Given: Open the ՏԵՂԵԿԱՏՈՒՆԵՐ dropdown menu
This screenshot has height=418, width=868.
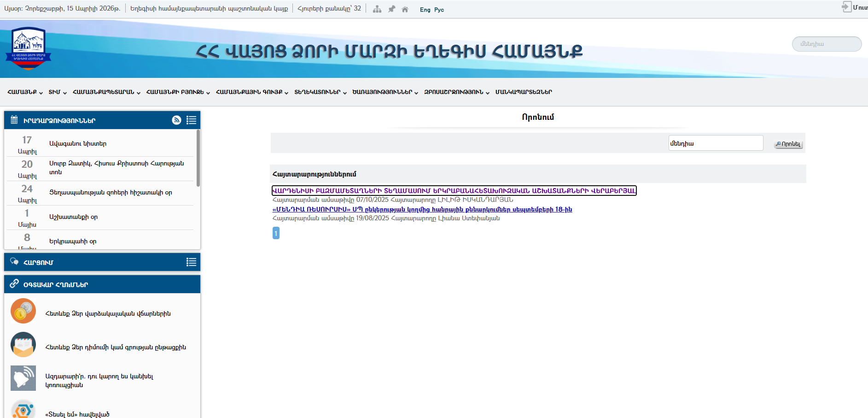Looking at the screenshot, I should click(320, 92).
